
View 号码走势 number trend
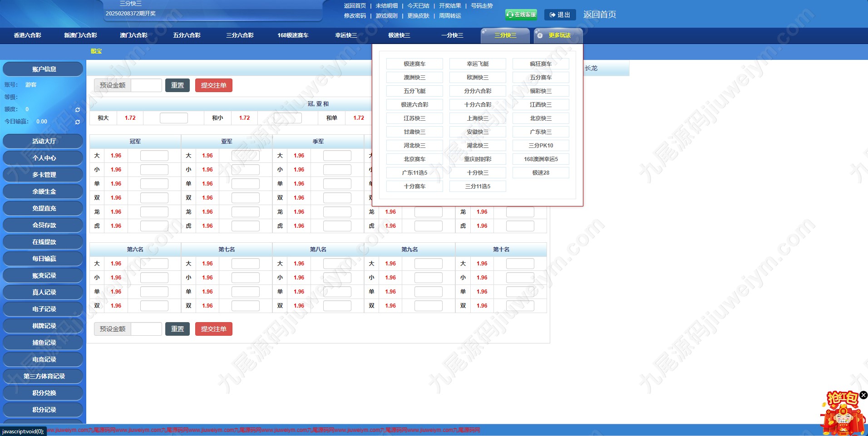click(482, 6)
